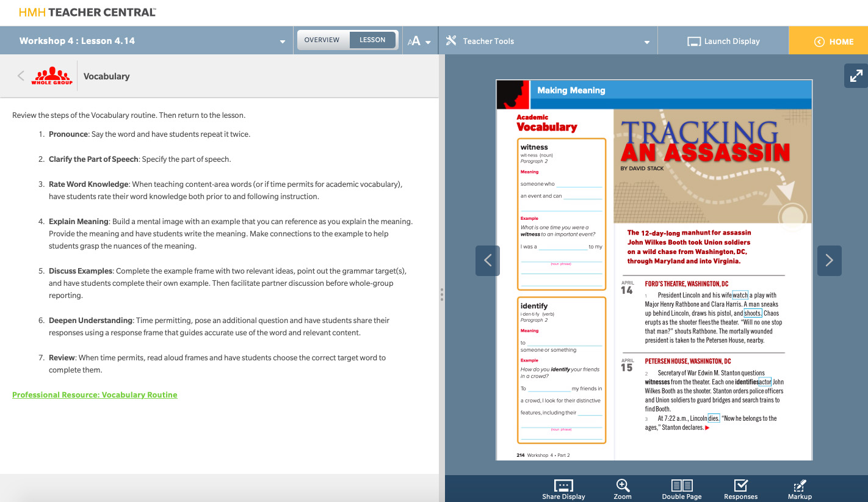Image resolution: width=868 pixels, height=502 pixels.
Task: Click the 'Vocabulary' heading
Action: (x=106, y=76)
